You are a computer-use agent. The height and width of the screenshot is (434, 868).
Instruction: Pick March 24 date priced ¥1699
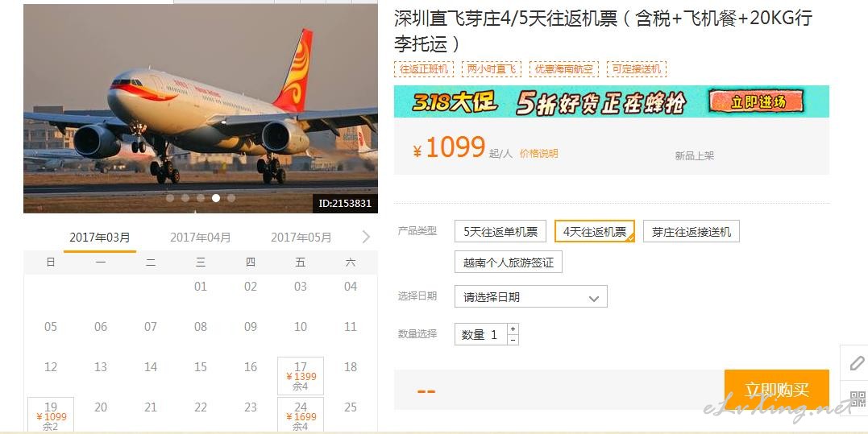301,415
